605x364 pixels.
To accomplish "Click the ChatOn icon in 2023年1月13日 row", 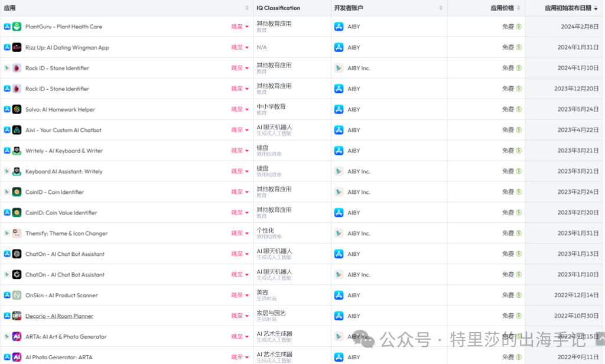I will tap(17, 254).
